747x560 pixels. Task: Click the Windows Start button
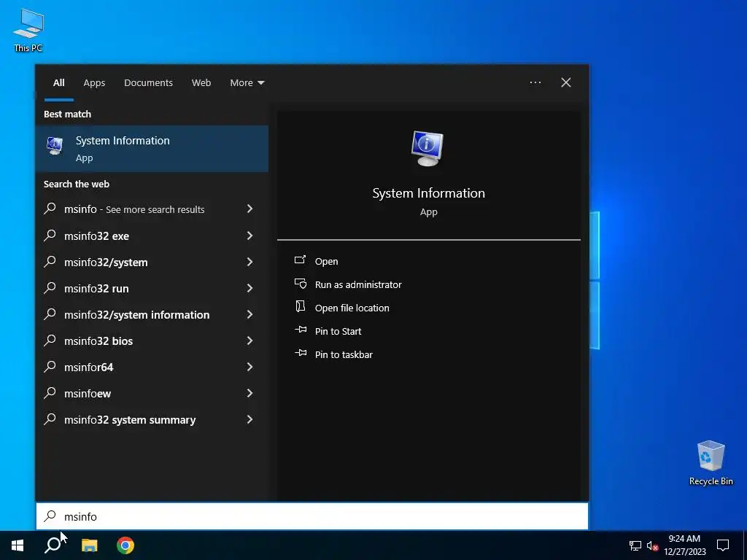[x=18, y=545]
